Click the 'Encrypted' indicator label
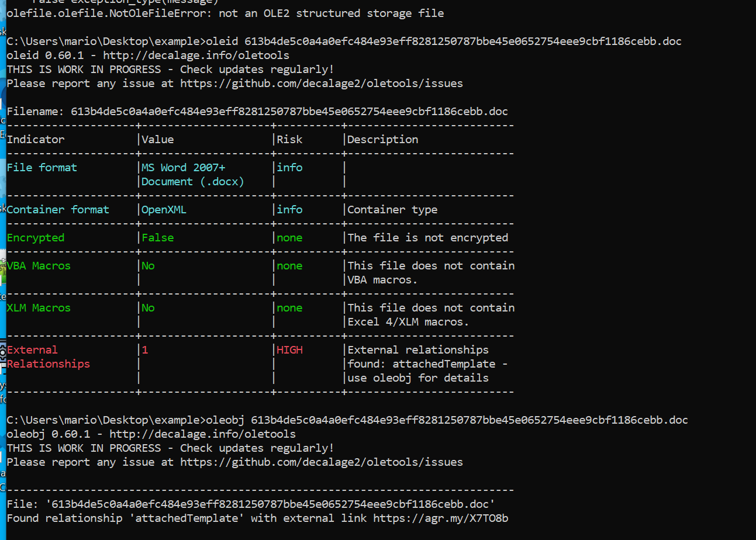The width and height of the screenshot is (756, 540). click(x=36, y=238)
